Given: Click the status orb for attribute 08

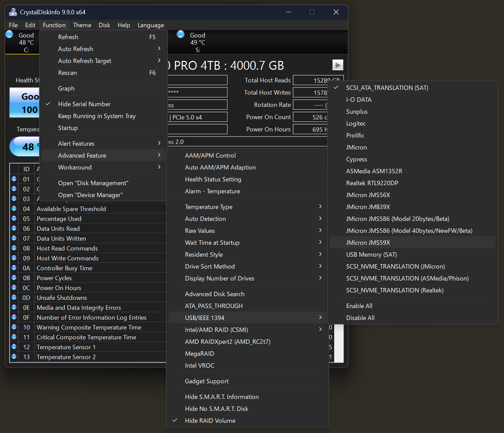Looking at the screenshot, I should [14, 248].
